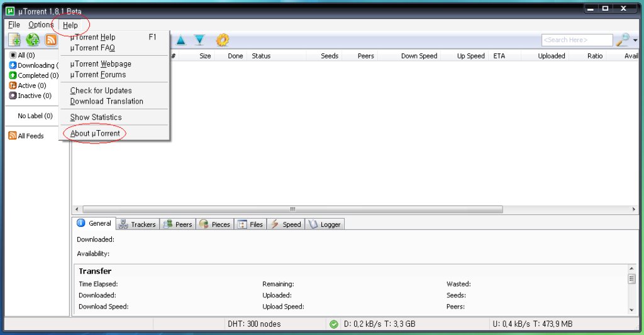
Task: Close the Help menu via its title
Action: tap(70, 25)
